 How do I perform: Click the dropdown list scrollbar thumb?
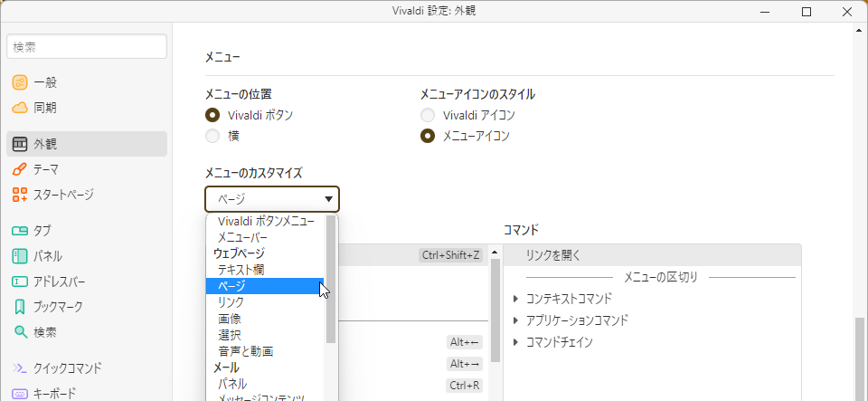pyautogui.click(x=331, y=279)
